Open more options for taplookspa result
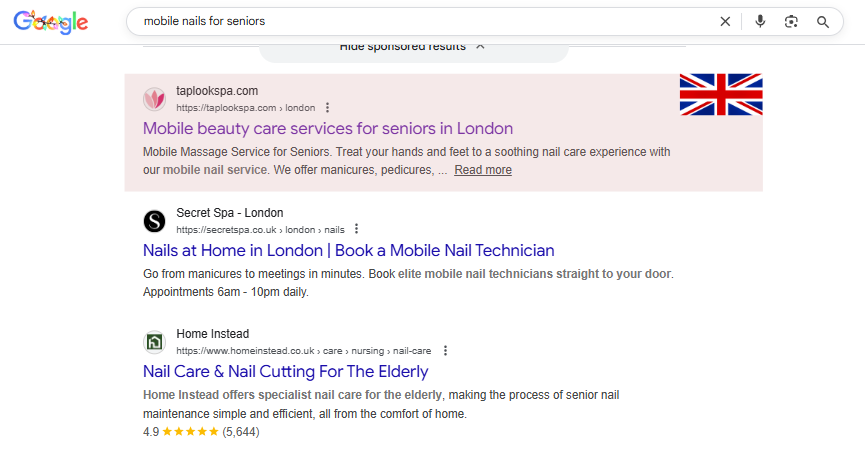The width and height of the screenshot is (865, 455). 327,108
